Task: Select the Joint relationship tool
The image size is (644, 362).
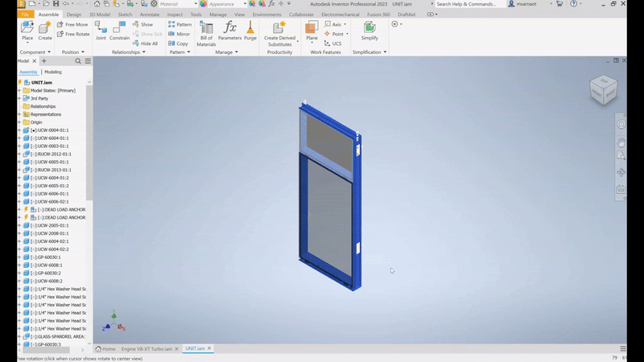Action: [x=101, y=31]
